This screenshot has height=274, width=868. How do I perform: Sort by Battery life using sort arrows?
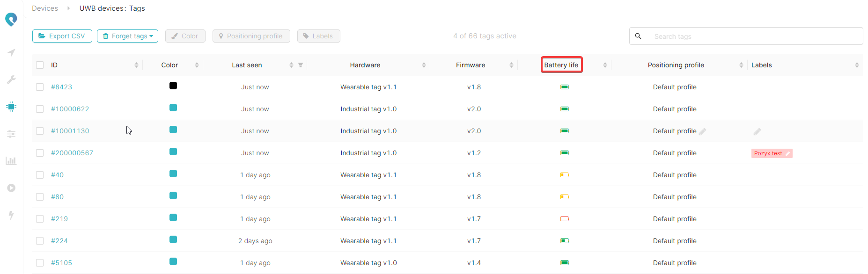coord(605,65)
